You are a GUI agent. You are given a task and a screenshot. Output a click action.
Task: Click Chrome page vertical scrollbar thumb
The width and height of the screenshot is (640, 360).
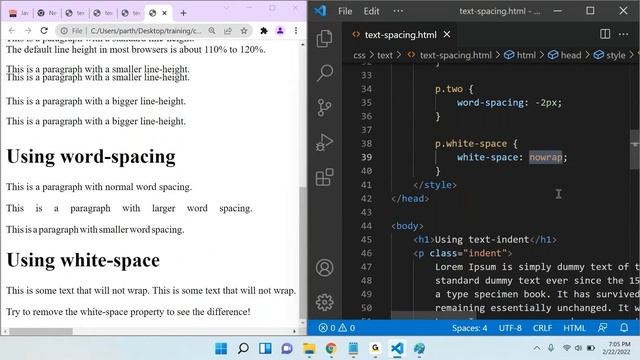pos(302,253)
